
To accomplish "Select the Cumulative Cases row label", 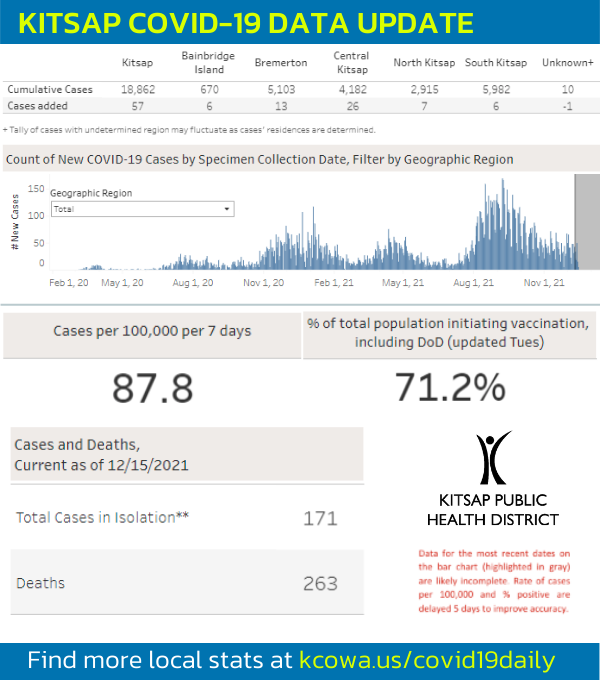I will coord(50,90).
